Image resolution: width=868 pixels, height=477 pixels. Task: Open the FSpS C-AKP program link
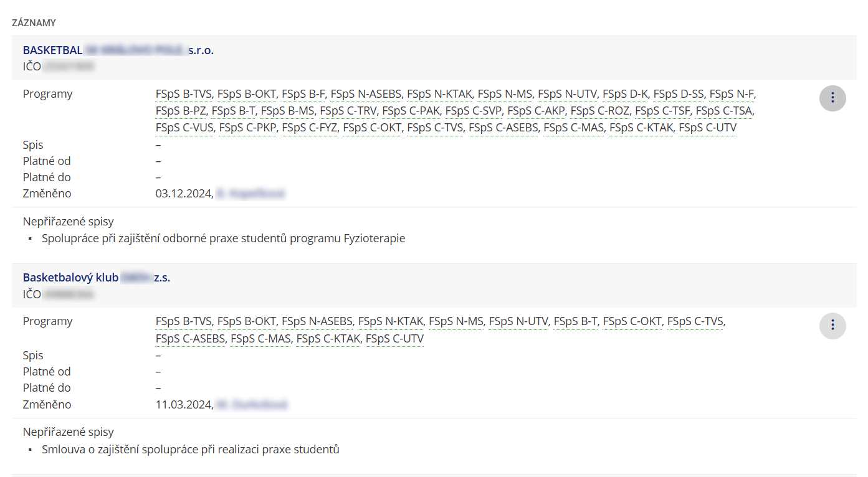(x=537, y=111)
